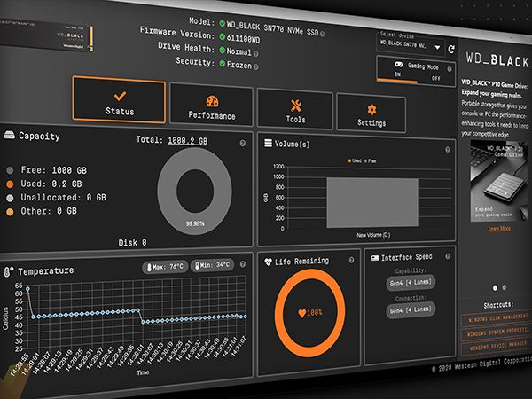Open Windows Device Manager shortcut
This screenshot has width=532, height=399.
coord(497,347)
